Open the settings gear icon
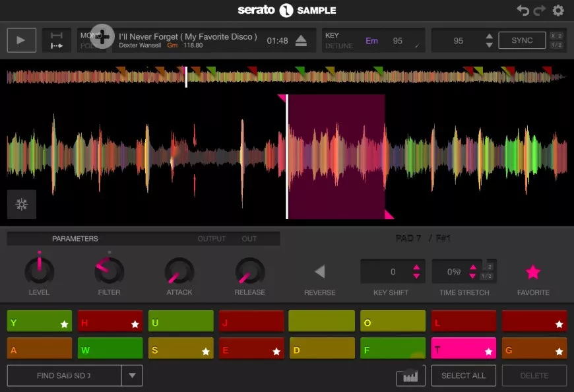574x392 pixels. [x=558, y=9]
